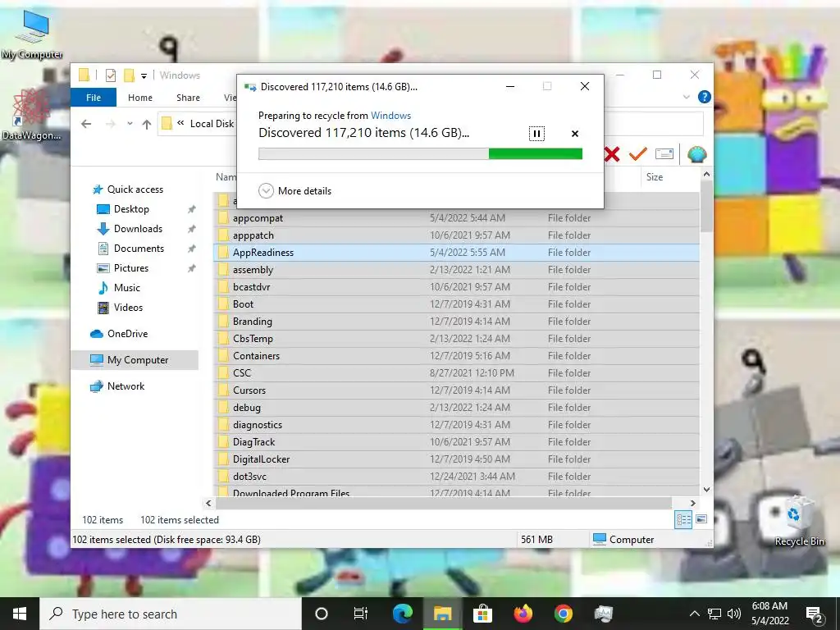The height and width of the screenshot is (630, 840).
Task: Select the CSC folder
Action: point(456,373)
